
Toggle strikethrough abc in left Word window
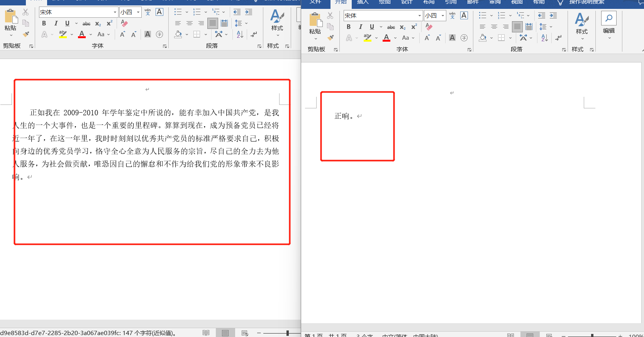(x=86, y=24)
